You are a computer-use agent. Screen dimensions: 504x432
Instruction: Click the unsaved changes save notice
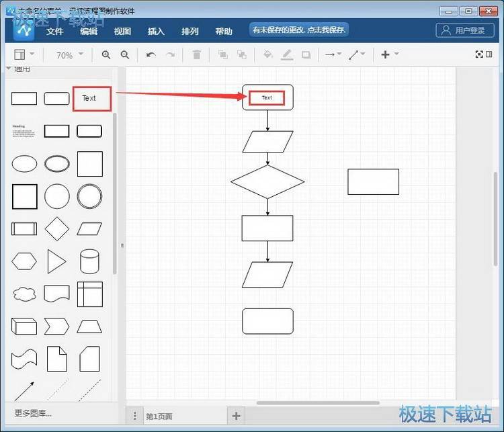tap(299, 30)
